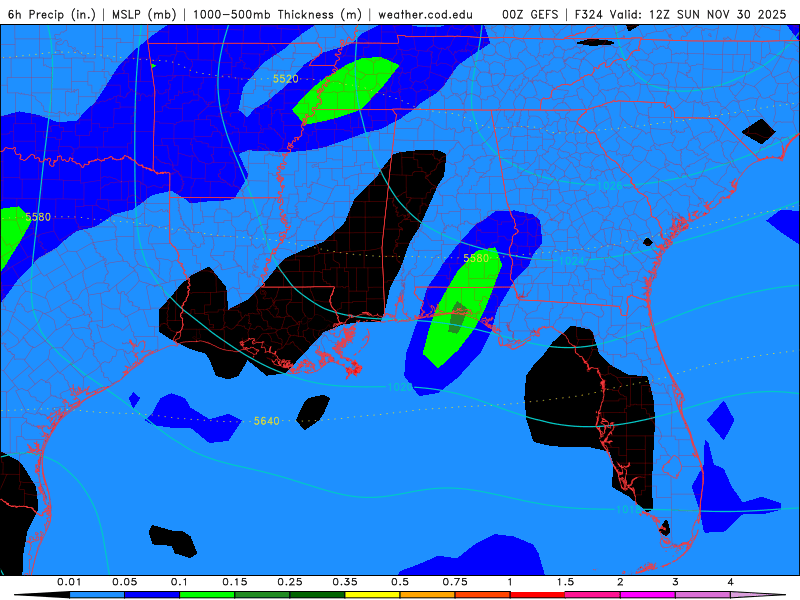This screenshot has width=800, height=600.
Task: Click the legend value 3
Action: [x=676, y=582]
